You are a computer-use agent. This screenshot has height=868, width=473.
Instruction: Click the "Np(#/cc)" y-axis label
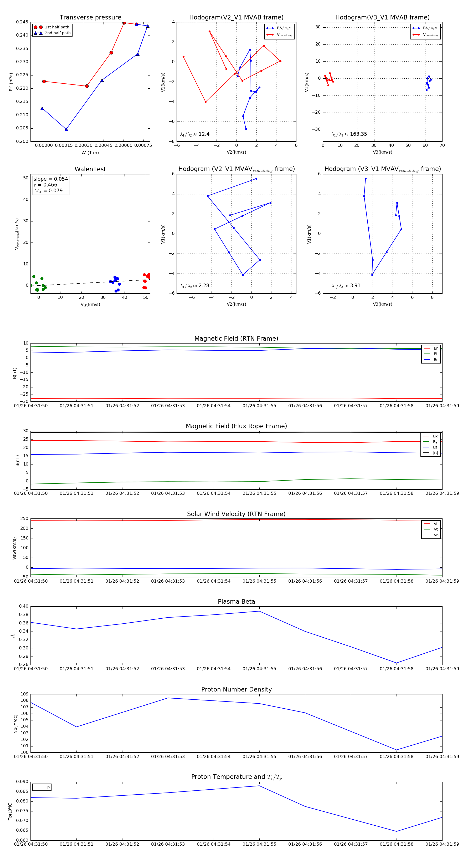coord(15,724)
